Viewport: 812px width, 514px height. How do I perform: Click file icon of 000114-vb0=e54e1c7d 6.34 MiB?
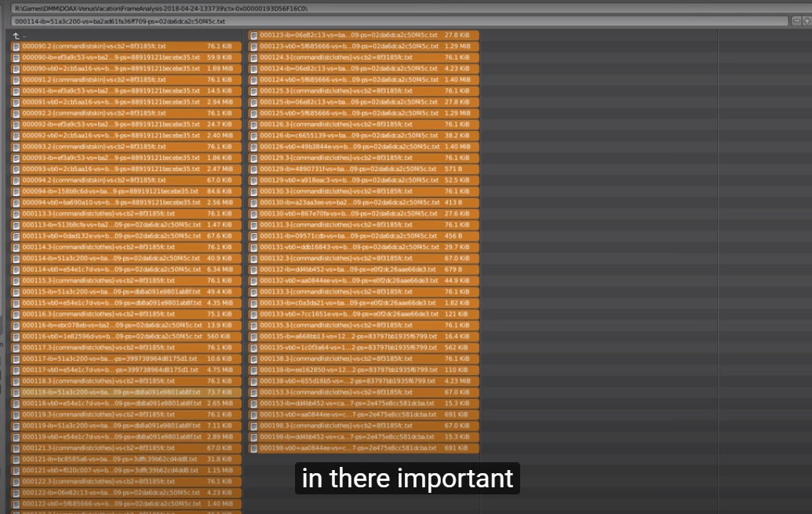(16, 269)
